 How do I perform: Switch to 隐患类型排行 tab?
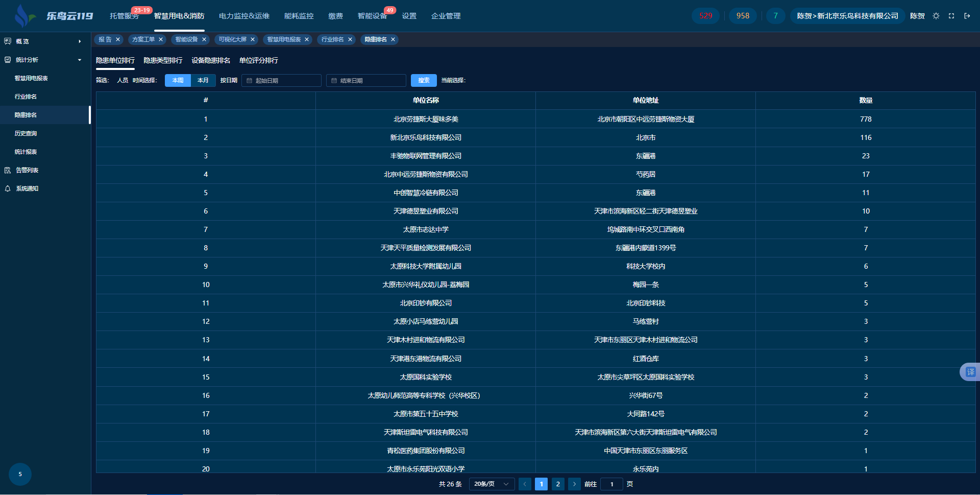click(163, 60)
